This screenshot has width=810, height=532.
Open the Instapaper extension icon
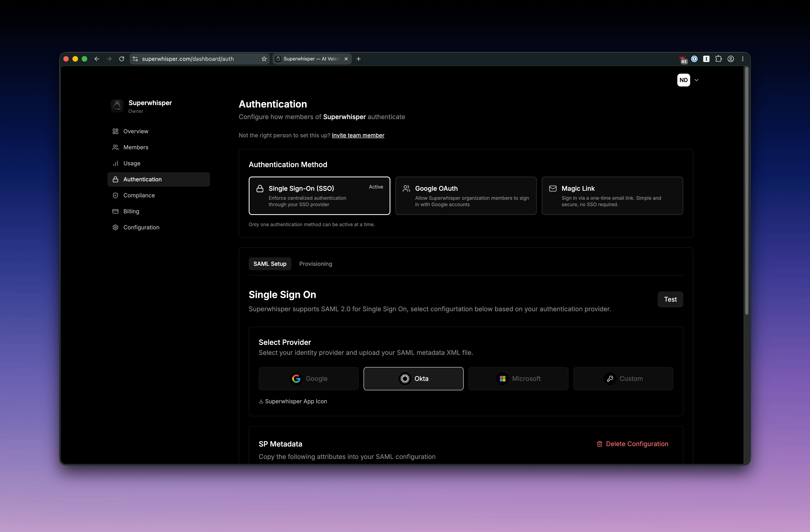[706, 59]
